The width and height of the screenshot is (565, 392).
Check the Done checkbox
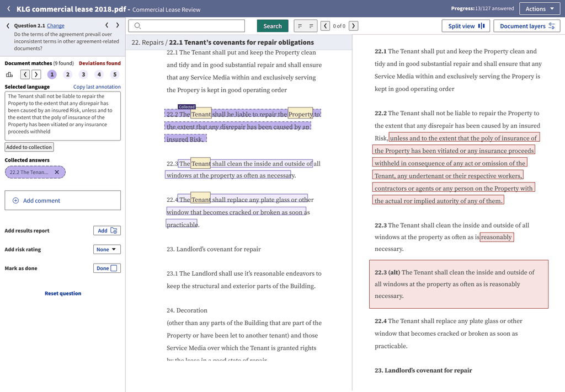[x=114, y=268]
